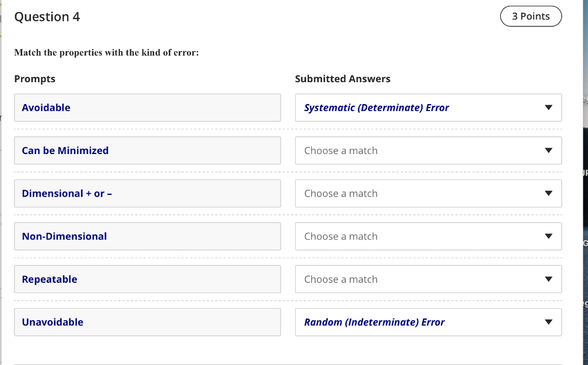Click dropdown arrow for Avoidable row

pos(548,107)
